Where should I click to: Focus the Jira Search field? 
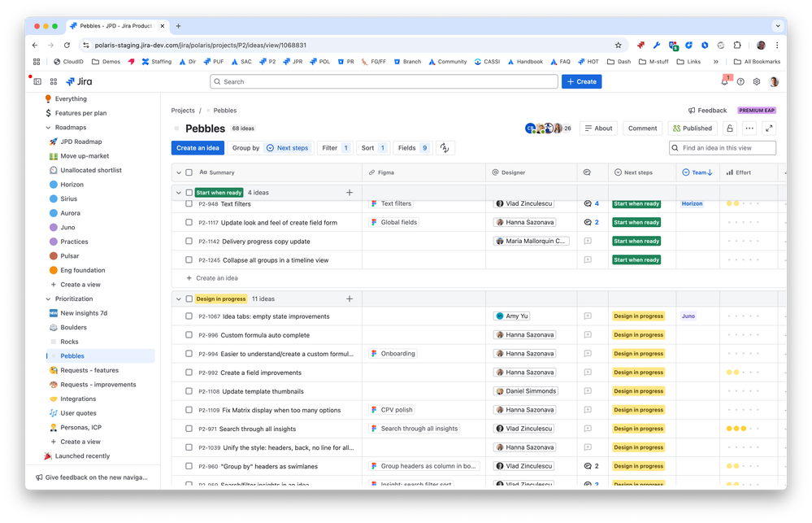[384, 81]
